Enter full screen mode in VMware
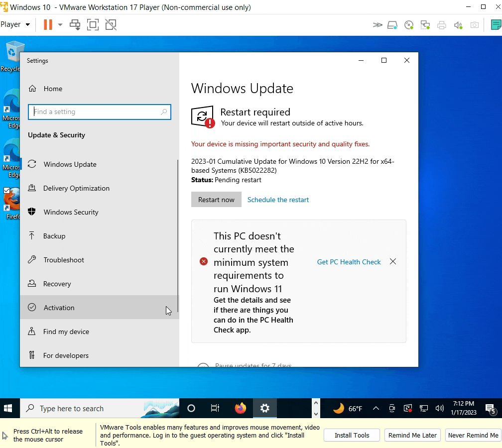Image resolution: width=502 pixels, height=448 pixels. point(93,25)
